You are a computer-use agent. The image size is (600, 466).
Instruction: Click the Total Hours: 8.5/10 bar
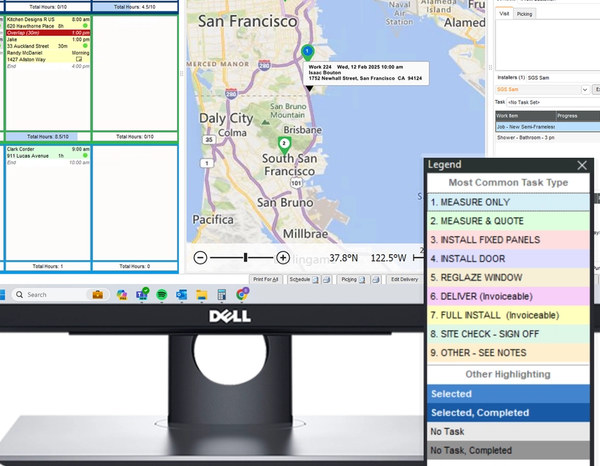[48, 137]
